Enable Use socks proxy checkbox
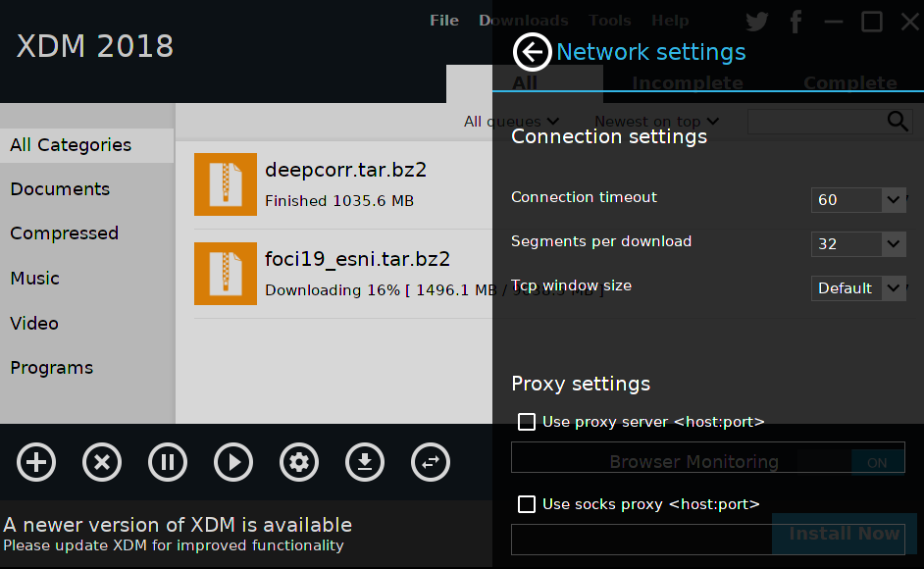The image size is (924, 569). pyautogui.click(x=526, y=504)
